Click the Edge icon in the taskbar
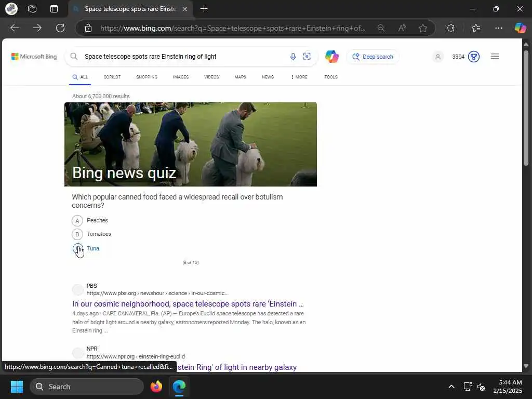This screenshot has height=399, width=532. click(x=179, y=387)
